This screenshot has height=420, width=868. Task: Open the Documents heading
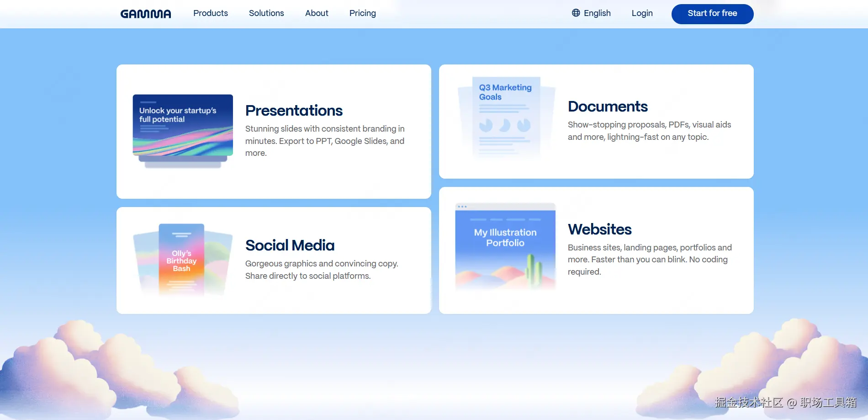pos(608,106)
